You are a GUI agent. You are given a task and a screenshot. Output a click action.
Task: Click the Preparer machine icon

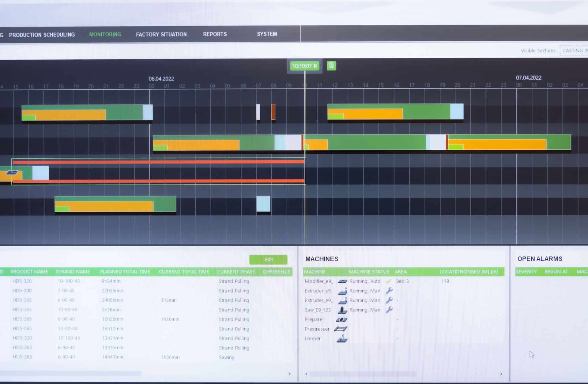[341, 319]
